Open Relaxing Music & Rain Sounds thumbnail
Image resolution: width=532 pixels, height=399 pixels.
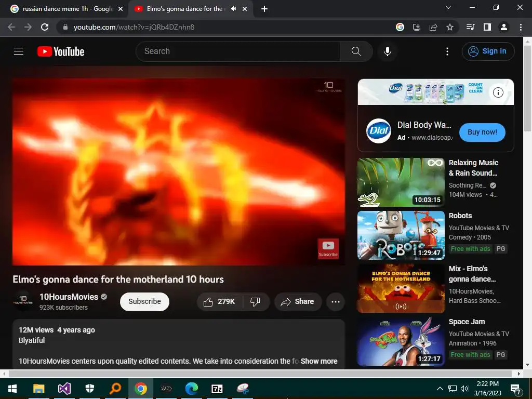(x=401, y=182)
